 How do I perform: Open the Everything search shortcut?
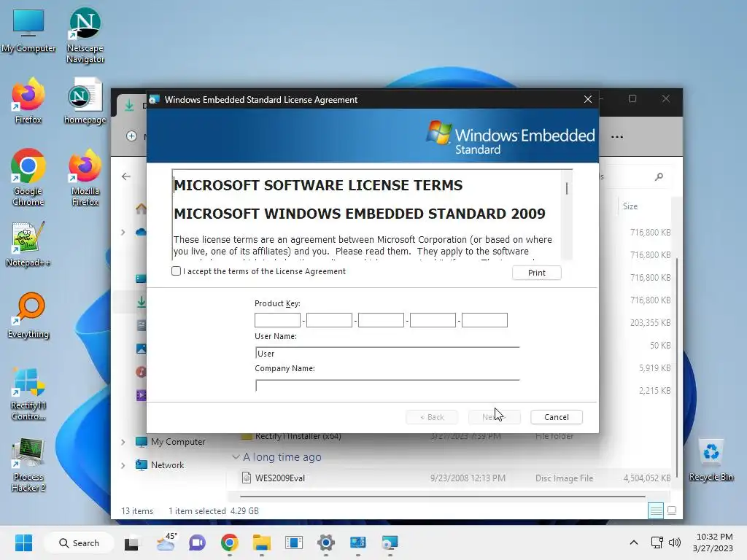[x=28, y=315]
